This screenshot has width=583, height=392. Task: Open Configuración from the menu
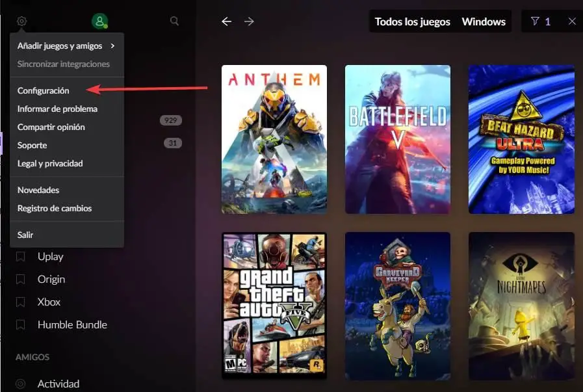point(67,91)
